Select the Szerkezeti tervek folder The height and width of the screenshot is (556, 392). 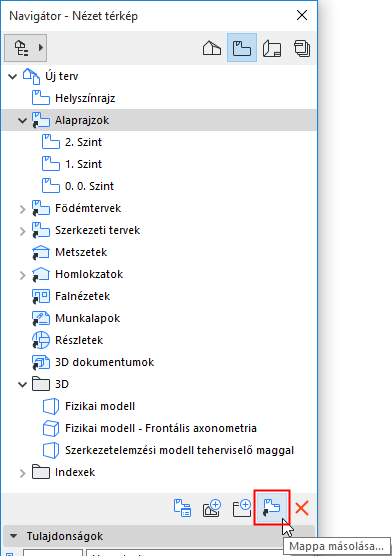pyautogui.click(x=98, y=230)
